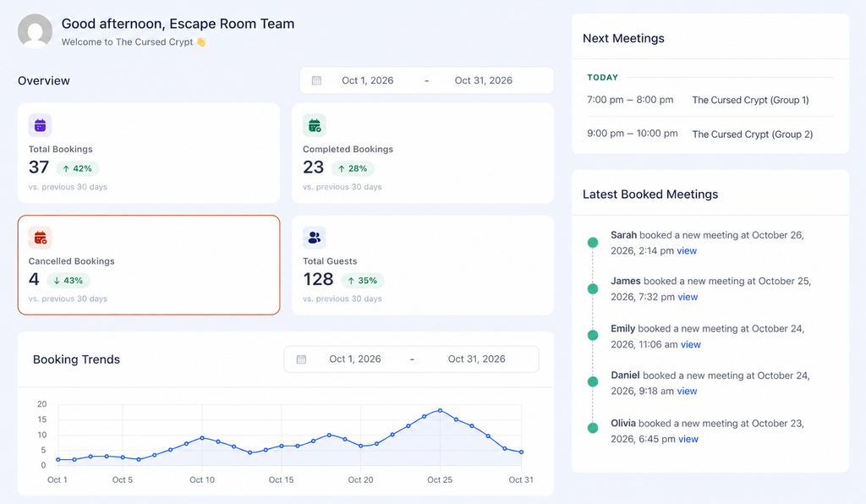
Task: Click the timeline dot beside Daniel's booking
Action: coord(593,381)
